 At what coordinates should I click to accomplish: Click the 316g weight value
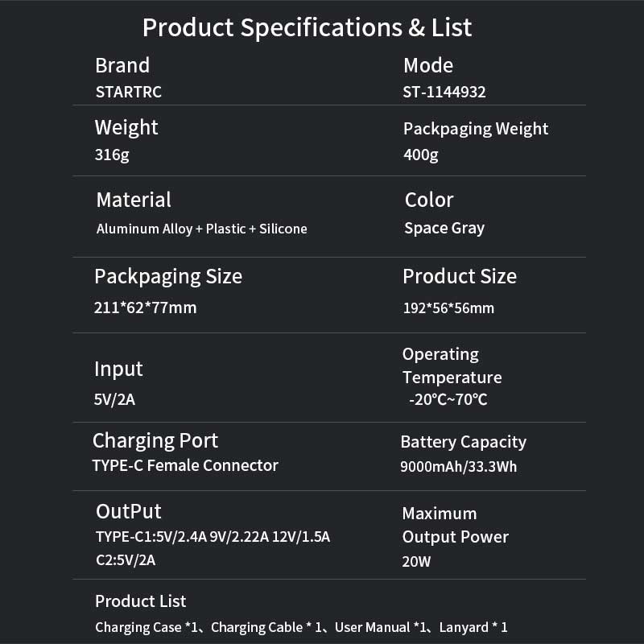tap(111, 155)
